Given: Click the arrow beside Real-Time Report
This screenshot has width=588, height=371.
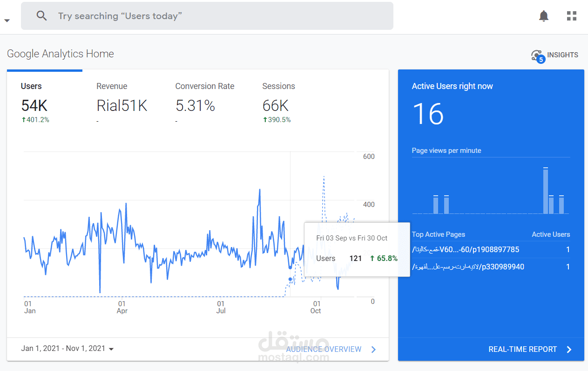Looking at the screenshot, I should click(569, 350).
